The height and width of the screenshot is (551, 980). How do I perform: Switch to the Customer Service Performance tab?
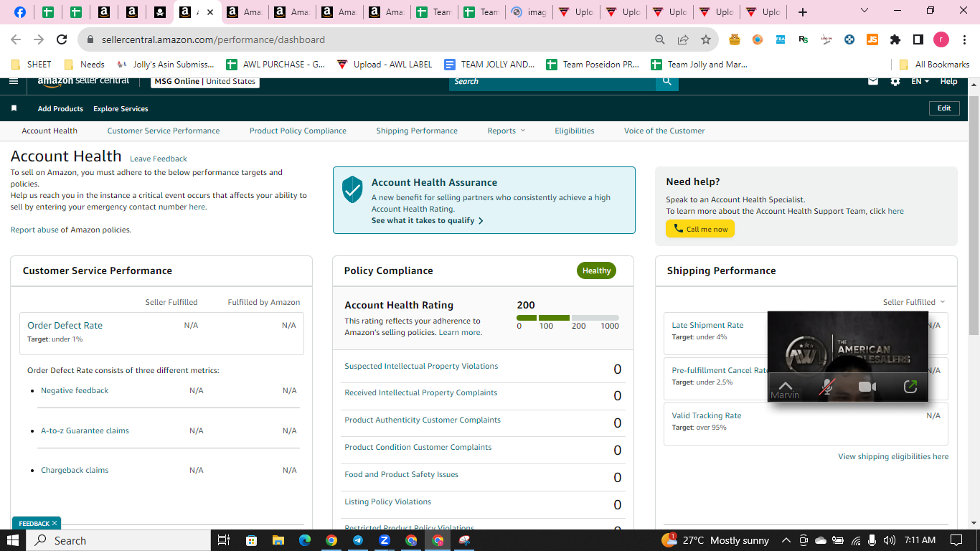pyautogui.click(x=164, y=131)
